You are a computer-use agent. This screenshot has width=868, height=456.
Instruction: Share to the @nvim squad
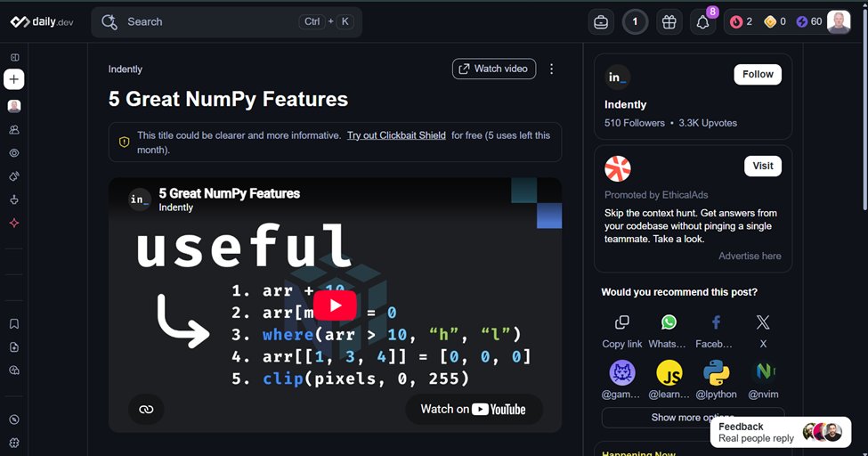(763, 380)
